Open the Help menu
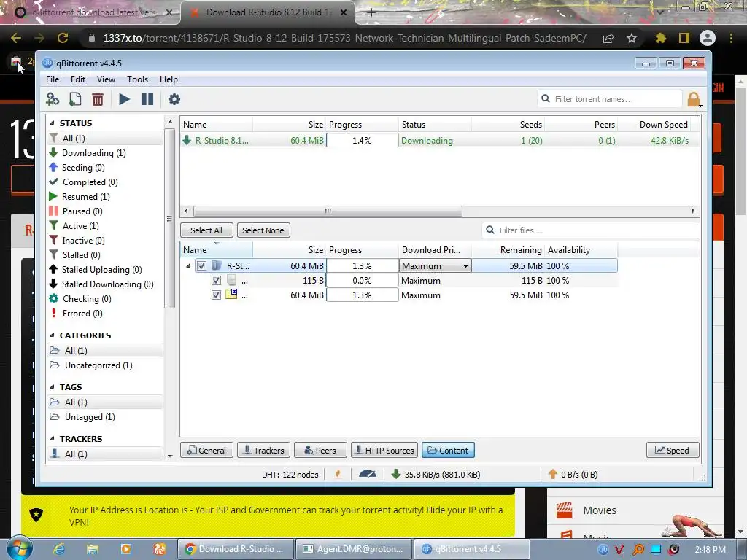 pyautogui.click(x=169, y=79)
